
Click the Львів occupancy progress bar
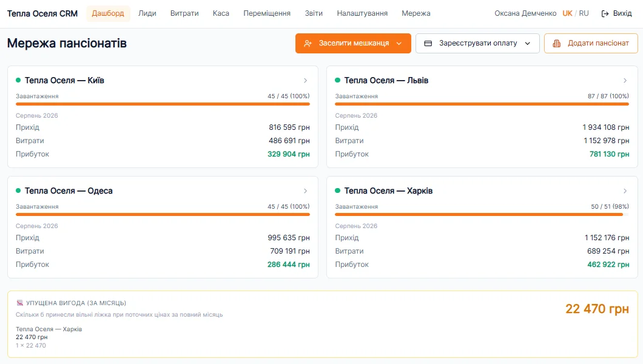click(482, 104)
